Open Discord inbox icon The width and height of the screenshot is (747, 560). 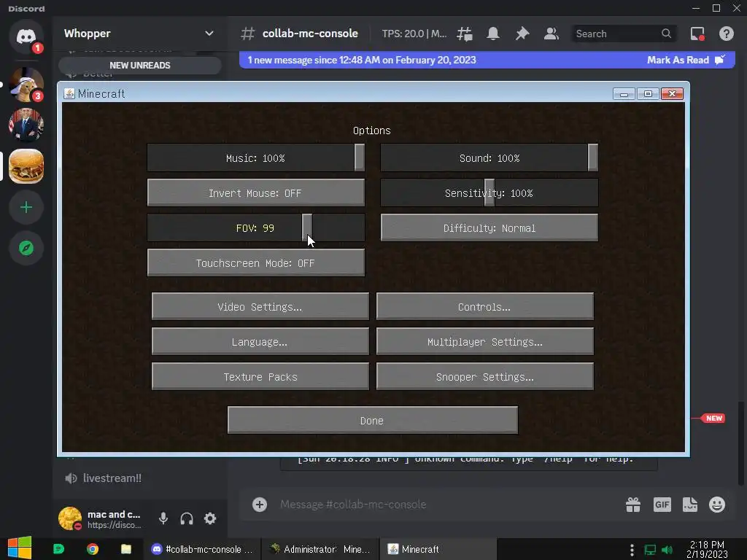pyautogui.click(x=697, y=34)
